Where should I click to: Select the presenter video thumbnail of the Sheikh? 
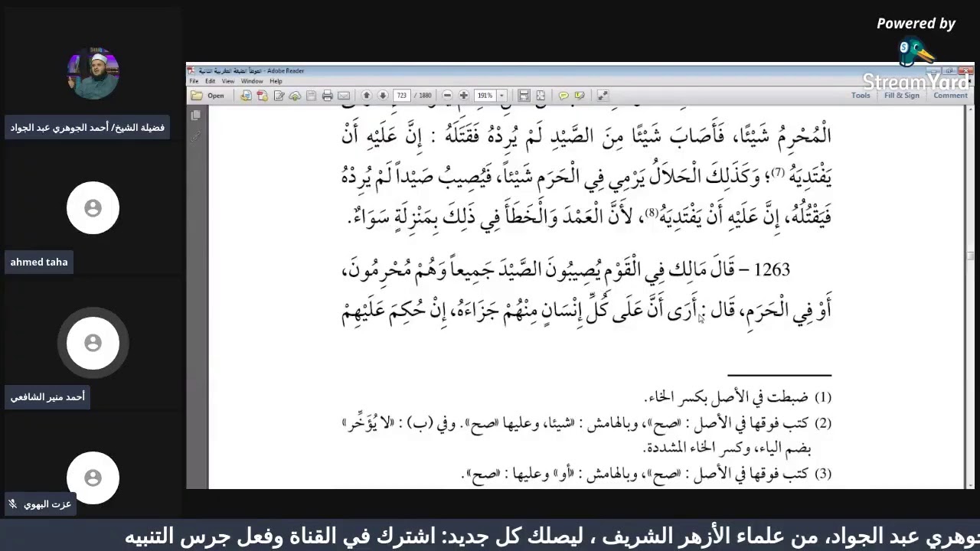click(93, 73)
